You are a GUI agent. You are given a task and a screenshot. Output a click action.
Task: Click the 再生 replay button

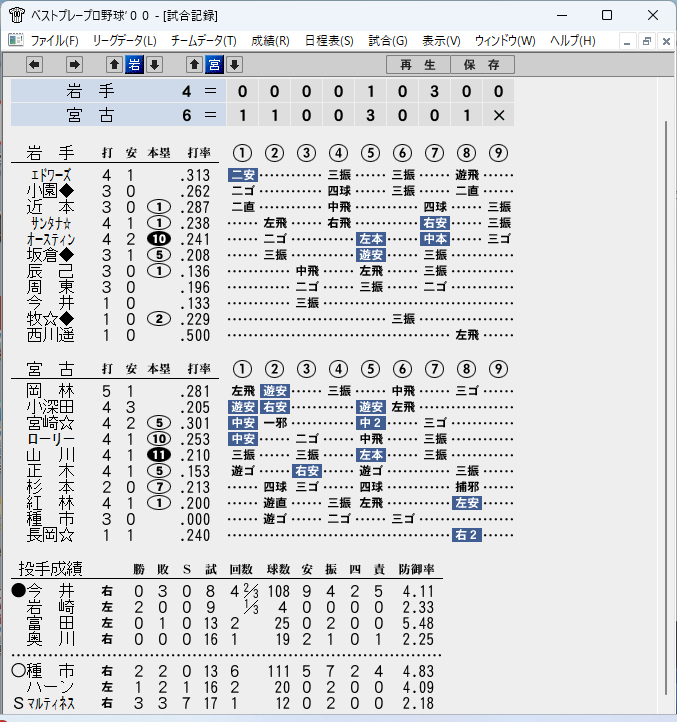pyautogui.click(x=418, y=65)
